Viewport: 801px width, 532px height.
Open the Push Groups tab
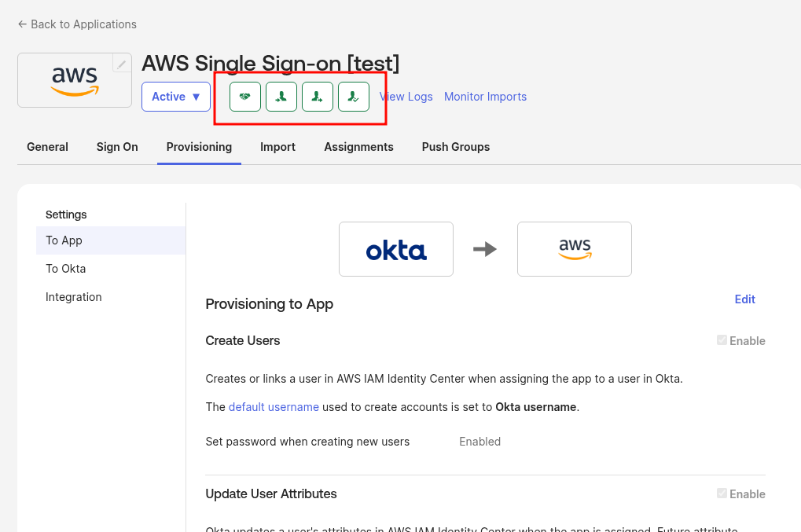click(456, 147)
